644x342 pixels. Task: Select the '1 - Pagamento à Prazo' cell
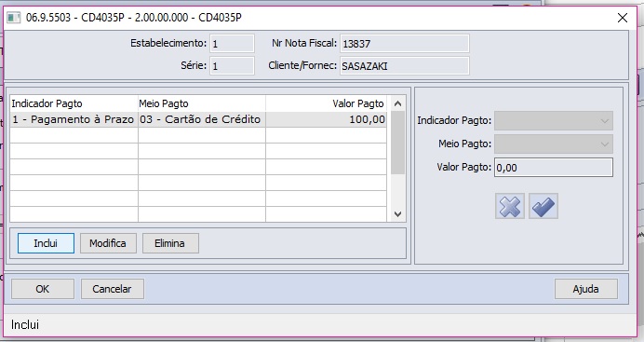pyautogui.click(x=74, y=119)
